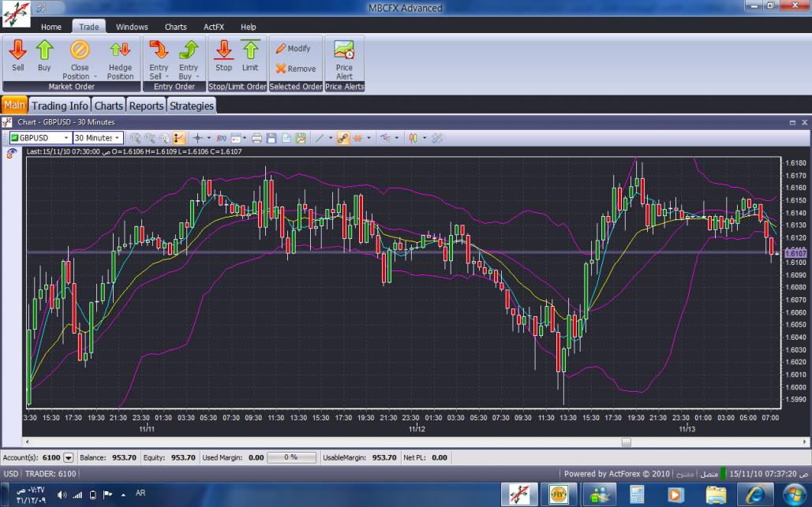Open the Windows menu

pos(132,27)
